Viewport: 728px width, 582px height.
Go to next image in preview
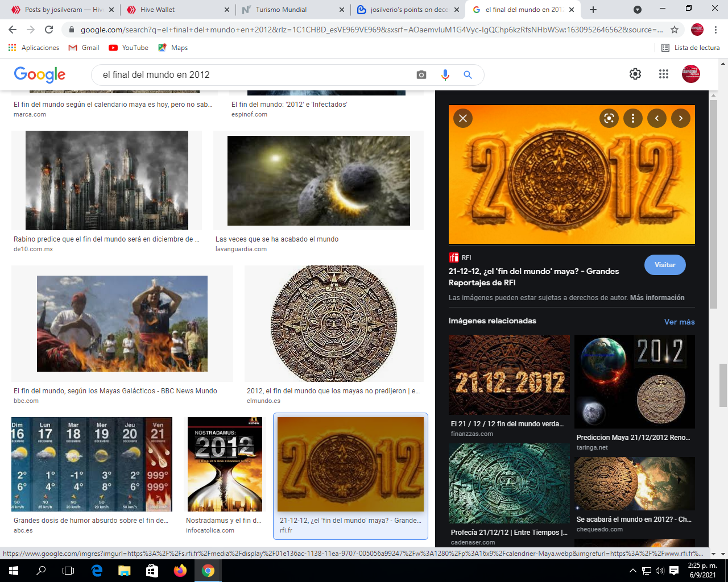click(681, 118)
